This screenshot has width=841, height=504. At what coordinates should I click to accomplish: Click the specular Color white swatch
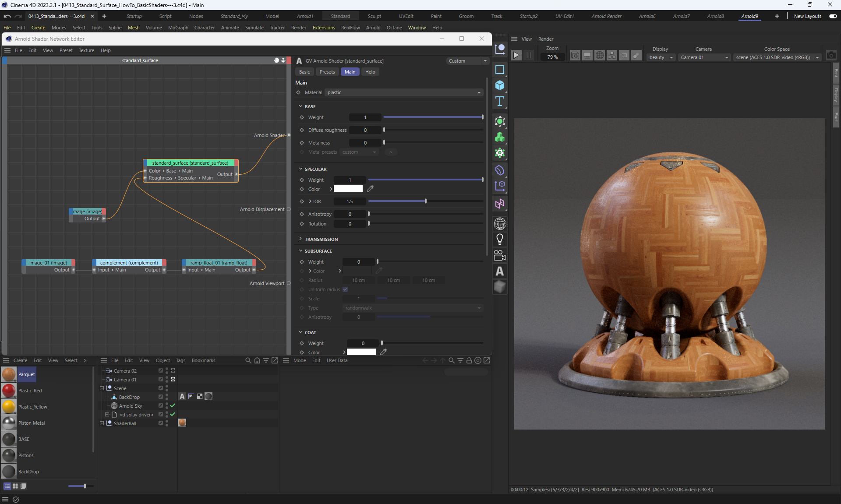click(348, 189)
